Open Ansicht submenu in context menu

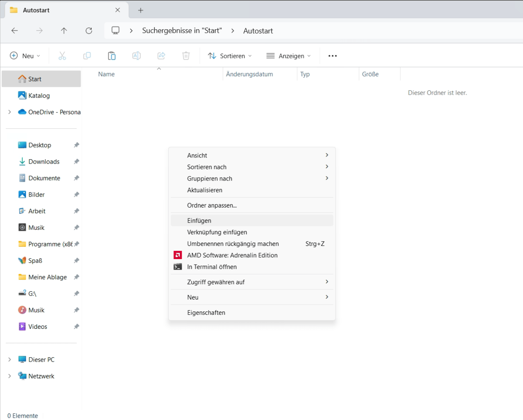pos(252,155)
